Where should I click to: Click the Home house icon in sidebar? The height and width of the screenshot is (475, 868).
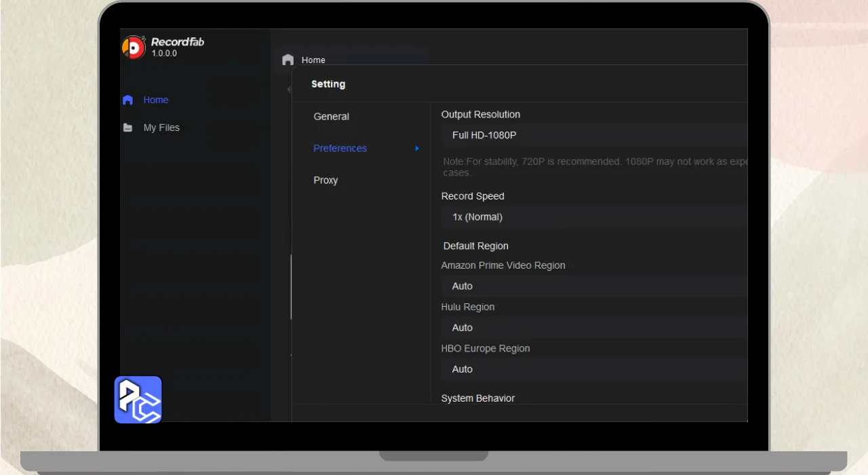coord(127,100)
